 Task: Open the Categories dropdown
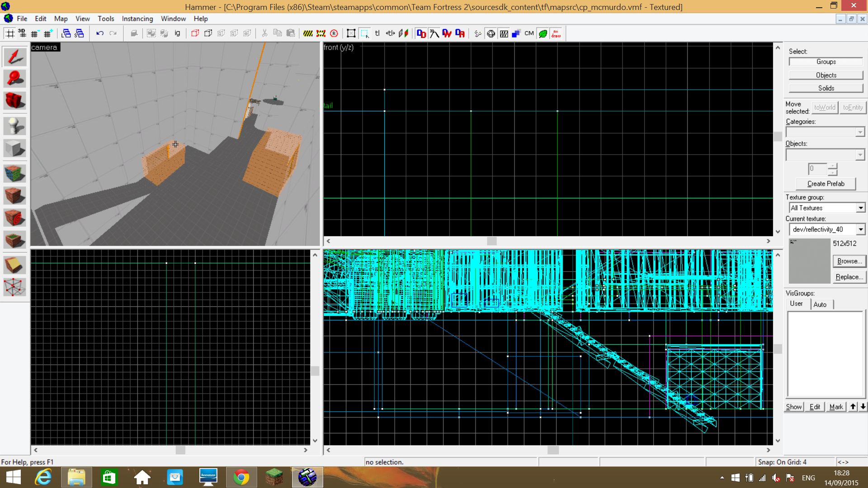[x=859, y=132]
